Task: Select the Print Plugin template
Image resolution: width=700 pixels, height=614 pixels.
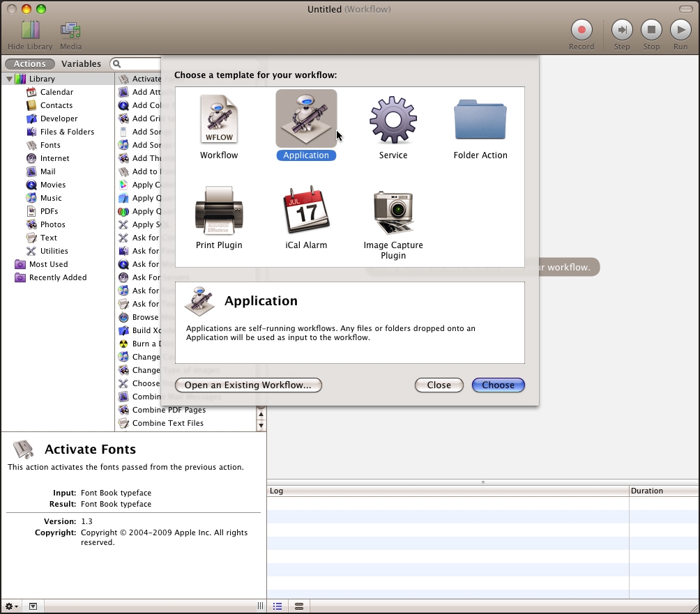Action: coord(219,210)
